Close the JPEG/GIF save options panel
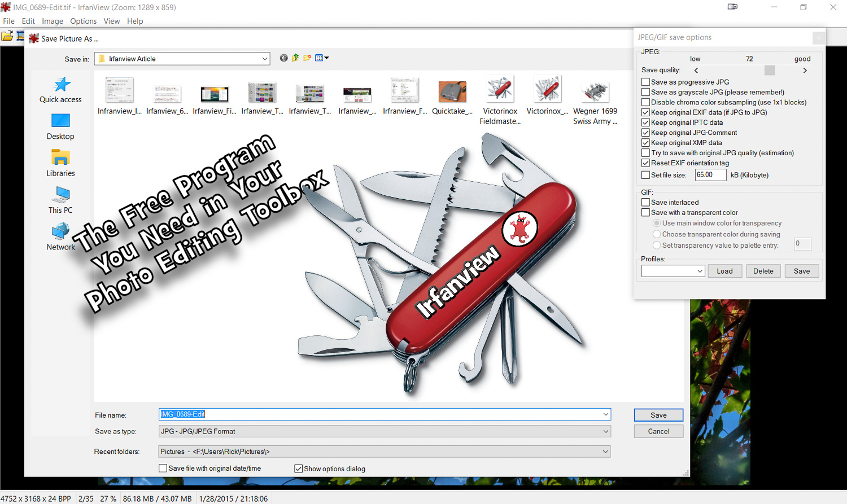Image resolution: width=847 pixels, height=504 pixels. tap(818, 38)
